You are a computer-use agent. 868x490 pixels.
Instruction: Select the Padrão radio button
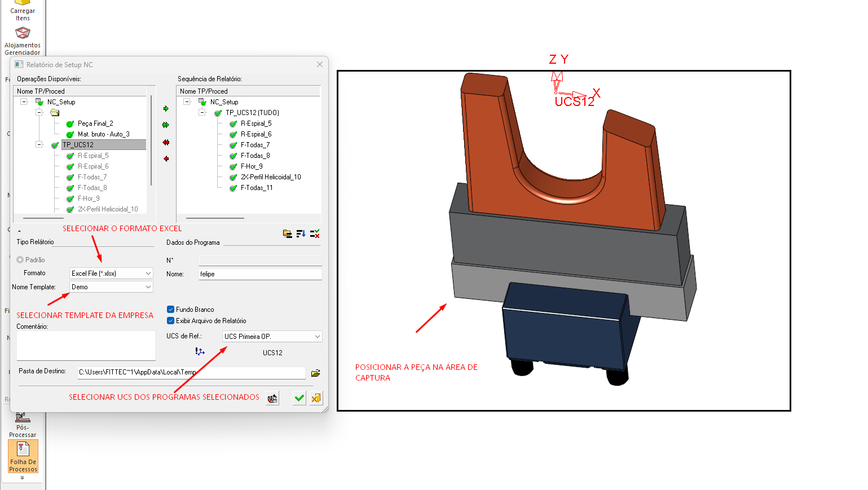click(x=20, y=260)
